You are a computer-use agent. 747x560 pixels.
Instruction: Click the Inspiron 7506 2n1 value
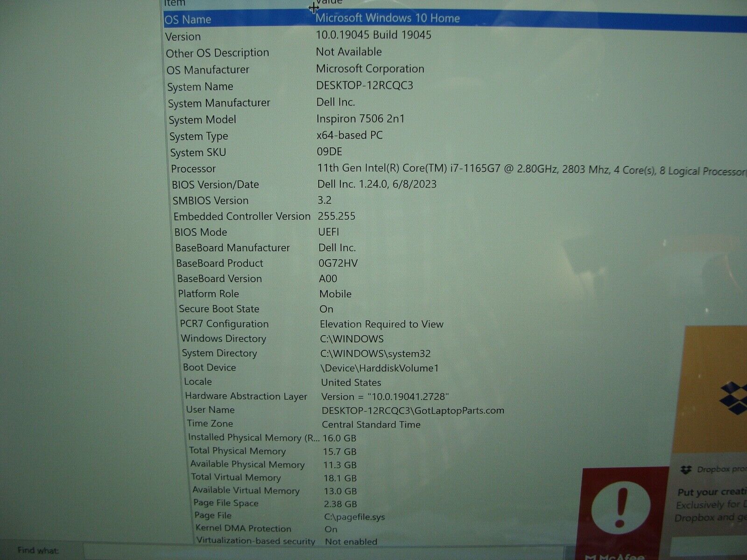[360, 119]
